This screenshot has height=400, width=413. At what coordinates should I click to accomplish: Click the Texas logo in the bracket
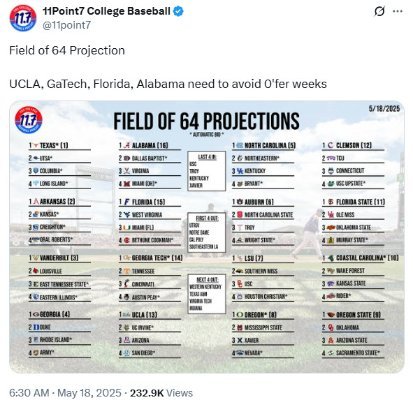36,146
